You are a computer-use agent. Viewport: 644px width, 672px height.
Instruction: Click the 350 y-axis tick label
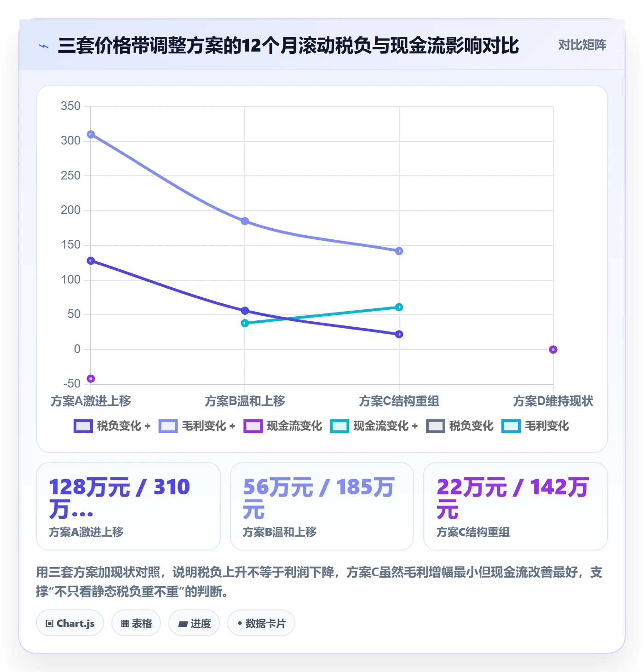pyautogui.click(x=71, y=106)
